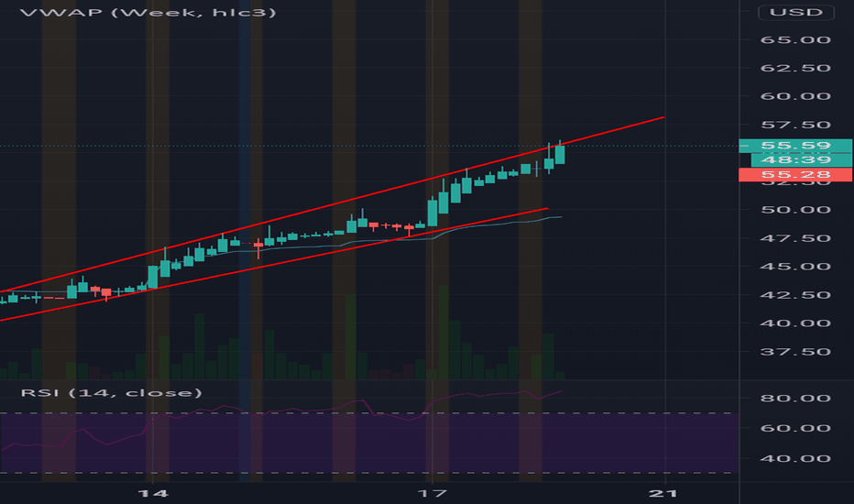
Task: Click the red 55.28 price label
Action: point(795,174)
